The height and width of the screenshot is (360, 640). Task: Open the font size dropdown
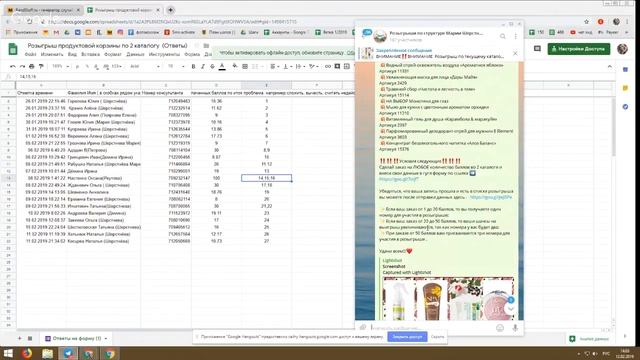[x=176, y=67]
